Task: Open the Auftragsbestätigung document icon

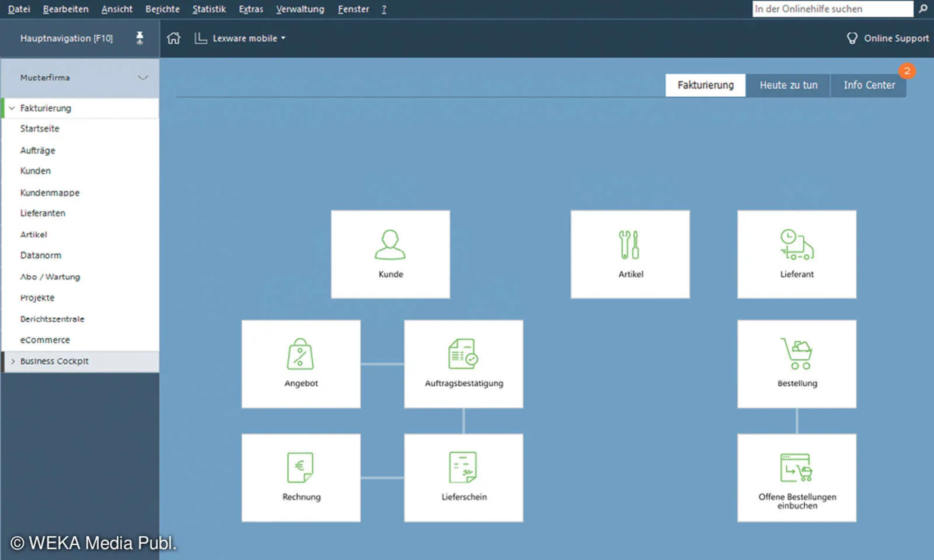Action: (463, 354)
